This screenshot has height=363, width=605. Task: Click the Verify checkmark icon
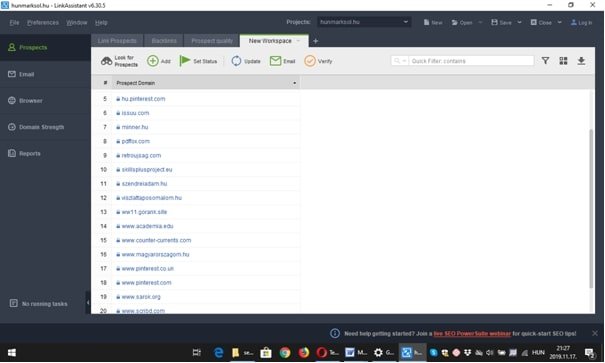pos(310,61)
